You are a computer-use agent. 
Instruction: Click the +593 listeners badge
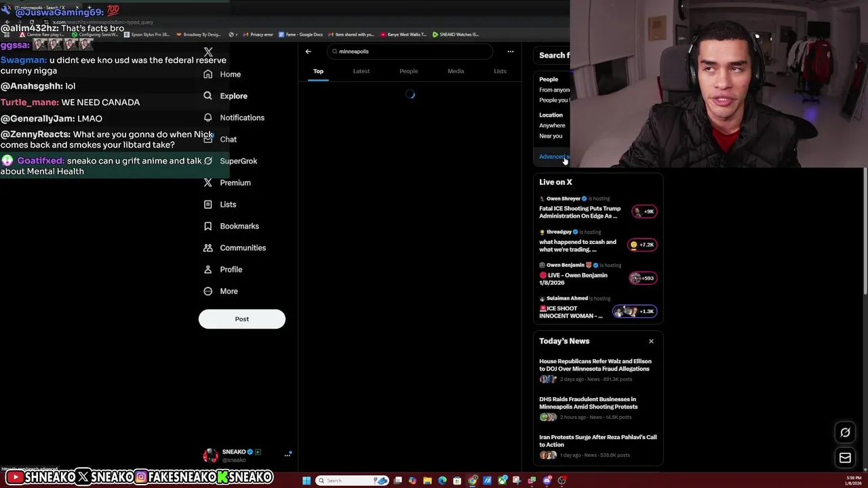click(642, 278)
